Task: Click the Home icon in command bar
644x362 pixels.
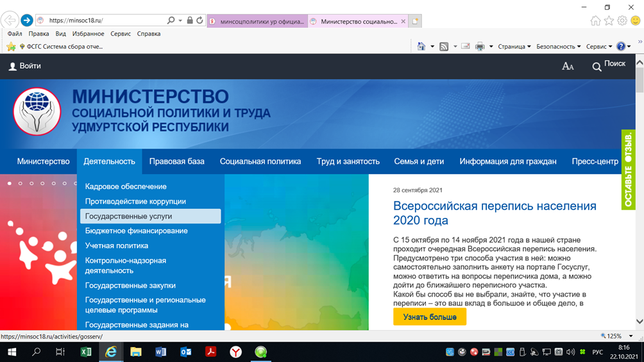Action: pyautogui.click(x=421, y=46)
